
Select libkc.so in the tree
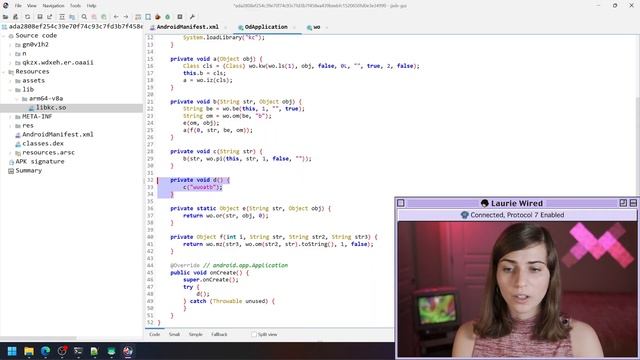pyautogui.click(x=51, y=108)
